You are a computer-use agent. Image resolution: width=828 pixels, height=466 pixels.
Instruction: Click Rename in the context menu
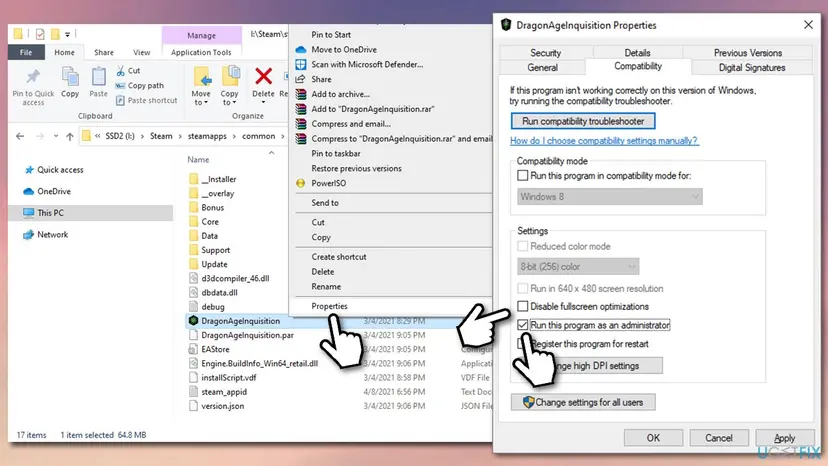coord(326,286)
